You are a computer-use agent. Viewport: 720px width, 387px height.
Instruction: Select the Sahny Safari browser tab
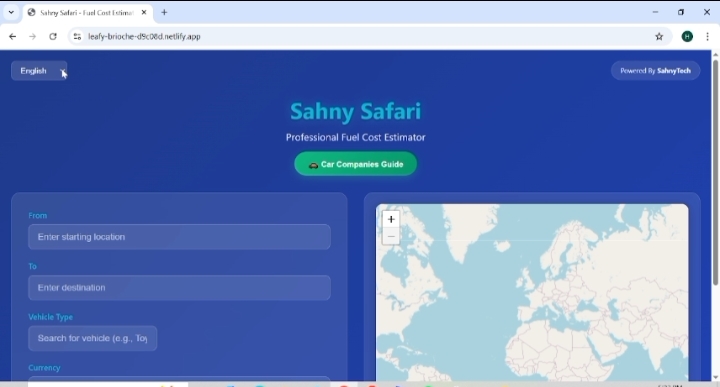tap(86, 12)
